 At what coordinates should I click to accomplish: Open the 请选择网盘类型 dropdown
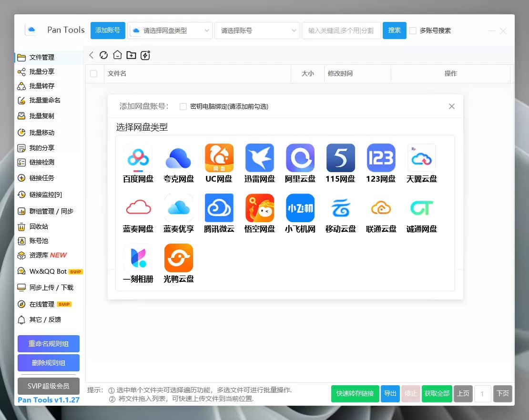(170, 31)
